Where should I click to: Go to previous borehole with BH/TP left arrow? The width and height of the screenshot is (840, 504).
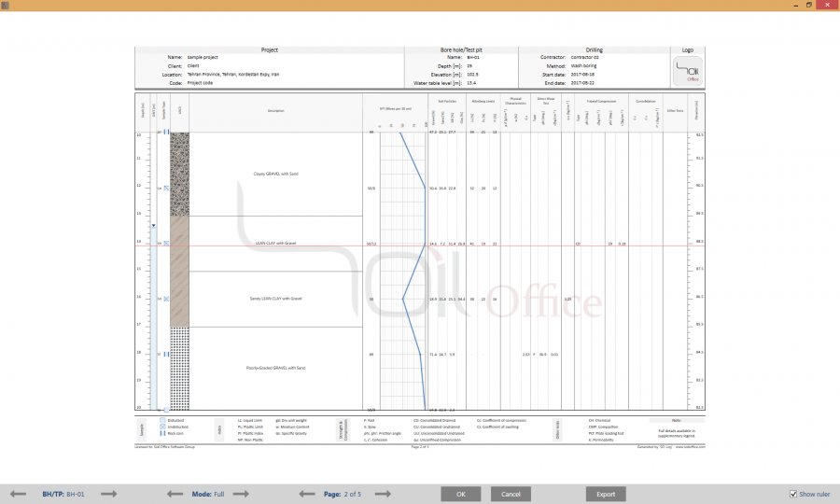coord(18,494)
